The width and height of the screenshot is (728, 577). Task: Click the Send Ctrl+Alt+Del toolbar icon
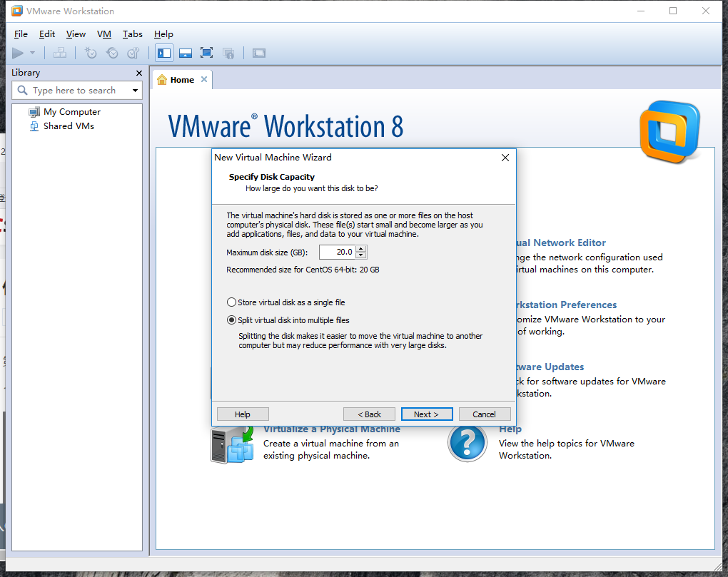(x=59, y=53)
